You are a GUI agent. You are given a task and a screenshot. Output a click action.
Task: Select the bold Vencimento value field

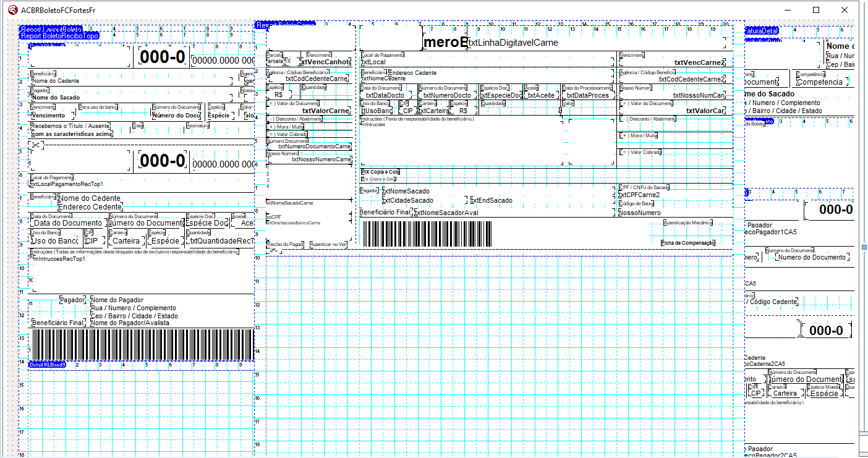click(x=48, y=116)
